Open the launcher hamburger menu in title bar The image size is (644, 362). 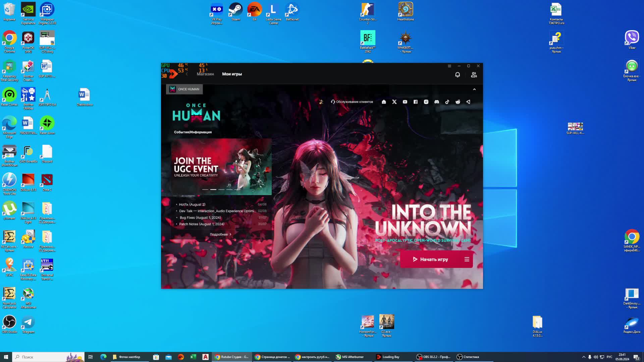point(449,66)
